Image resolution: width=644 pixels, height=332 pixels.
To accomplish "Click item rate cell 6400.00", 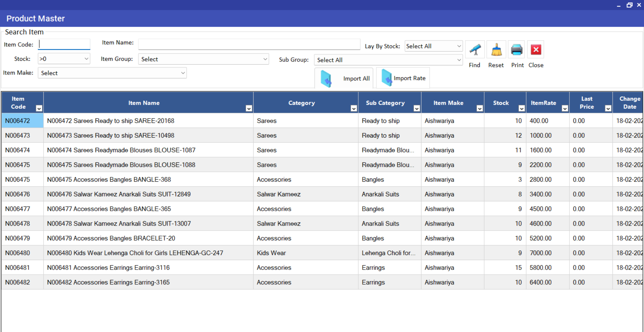I will 548,282.
